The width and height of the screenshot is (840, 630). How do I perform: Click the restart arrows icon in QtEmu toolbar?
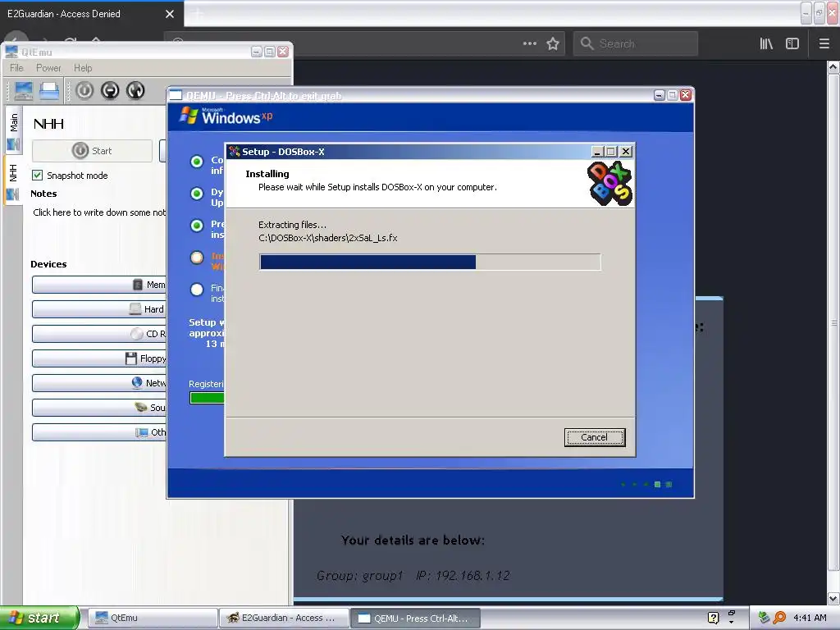click(x=135, y=90)
